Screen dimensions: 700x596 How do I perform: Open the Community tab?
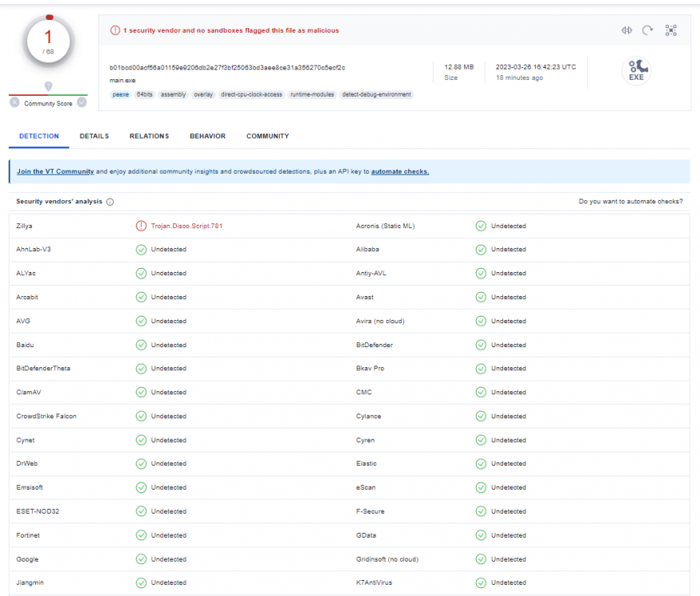268,136
